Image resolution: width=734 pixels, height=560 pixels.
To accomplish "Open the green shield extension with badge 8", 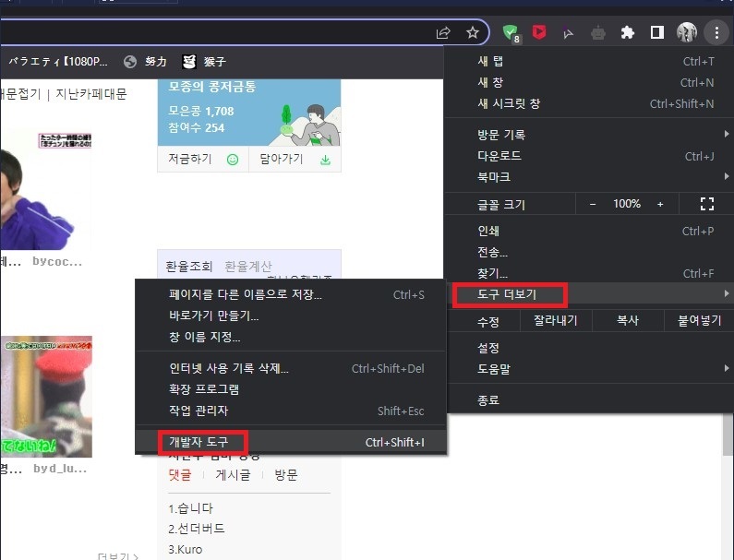I will coord(511,33).
